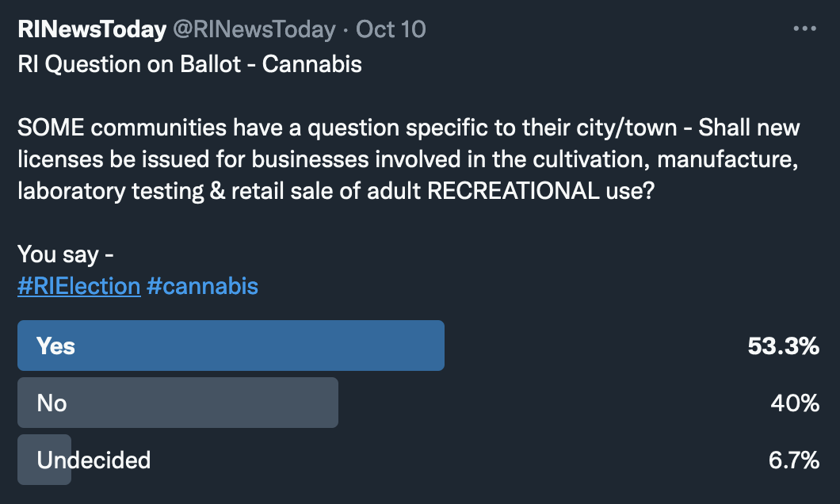Image resolution: width=840 pixels, height=504 pixels.
Task: Open the three-dot more options menu
Action: click(x=804, y=29)
